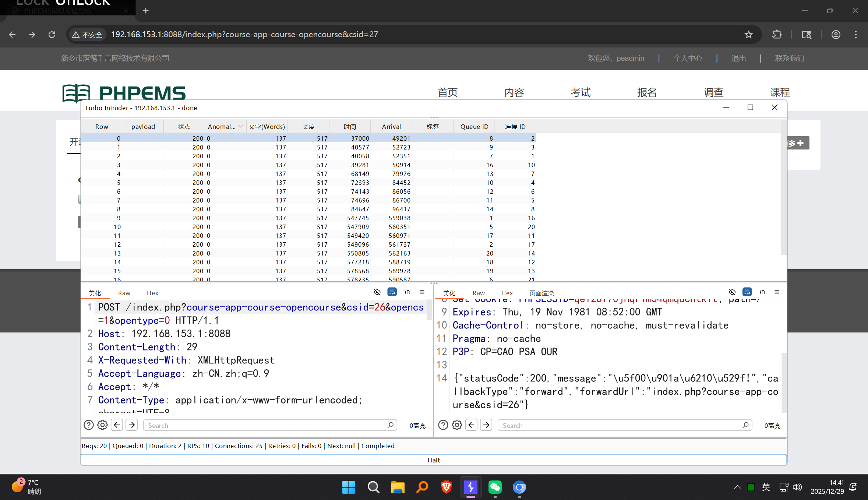Bookmark this page with the star icon
The width and height of the screenshot is (868, 500).
point(748,35)
